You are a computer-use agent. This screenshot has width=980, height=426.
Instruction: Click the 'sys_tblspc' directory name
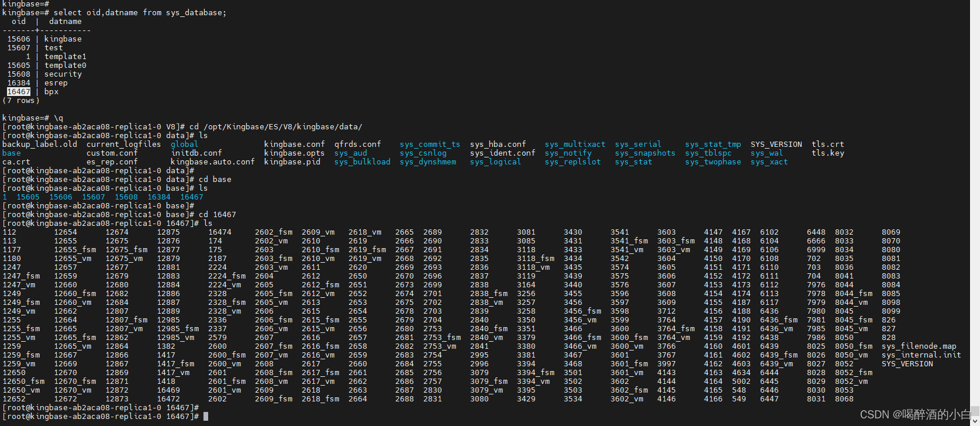tap(709, 153)
